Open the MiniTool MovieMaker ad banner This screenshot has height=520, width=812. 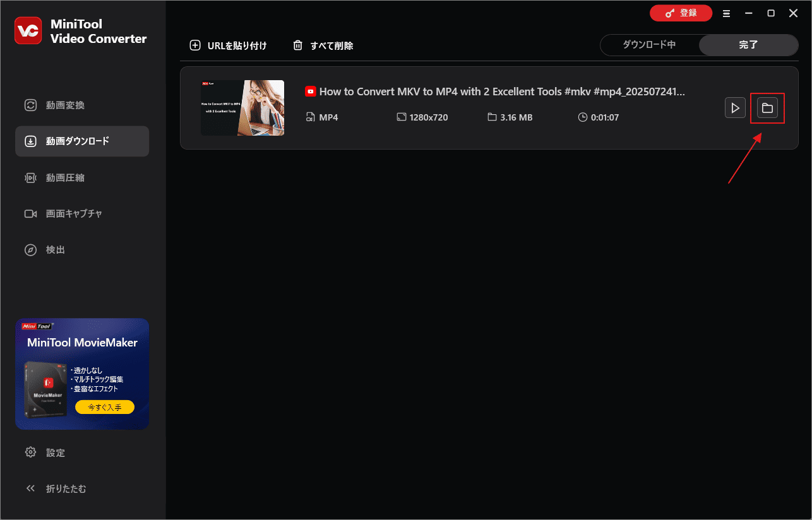click(x=82, y=374)
